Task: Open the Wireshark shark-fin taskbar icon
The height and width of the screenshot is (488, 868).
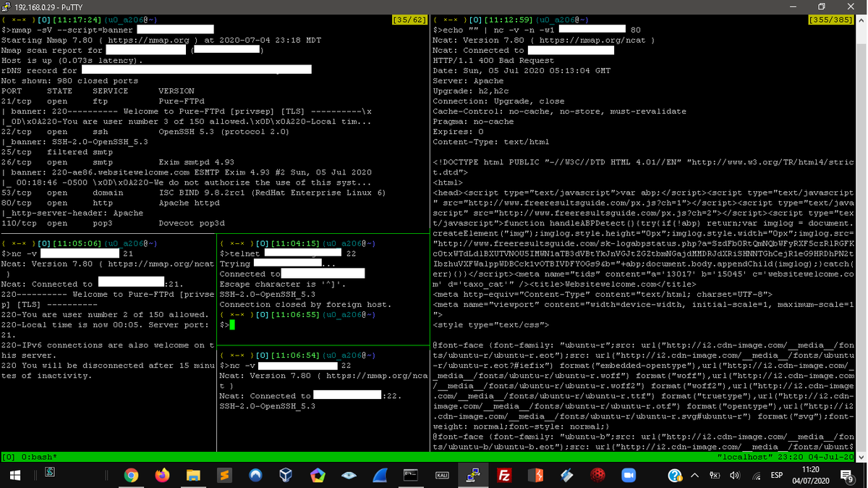Action: point(380,475)
